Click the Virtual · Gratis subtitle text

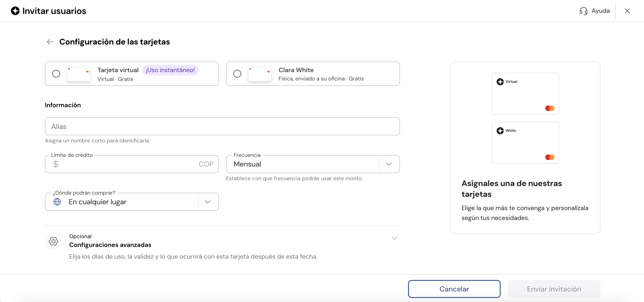click(115, 79)
